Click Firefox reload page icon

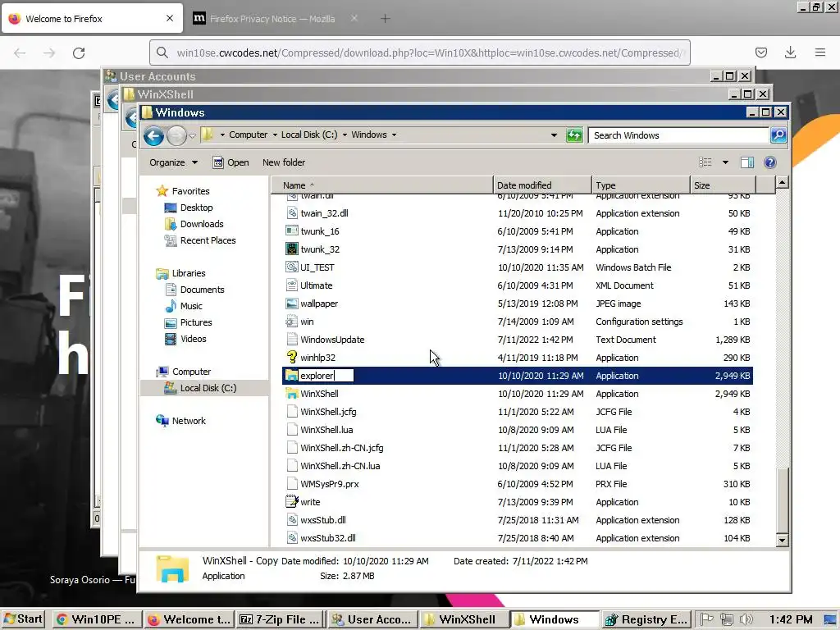point(79,53)
